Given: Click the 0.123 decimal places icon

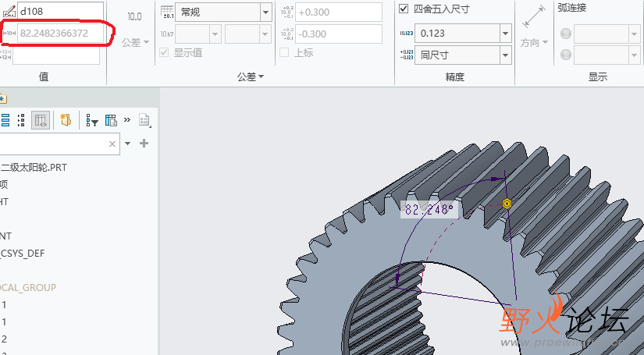Looking at the screenshot, I should click(406, 34).
